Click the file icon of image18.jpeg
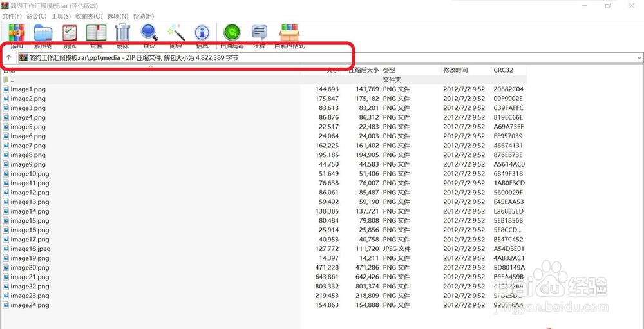Image resolution: width=644 pixels, height=329 pixels. pos(6,249)
